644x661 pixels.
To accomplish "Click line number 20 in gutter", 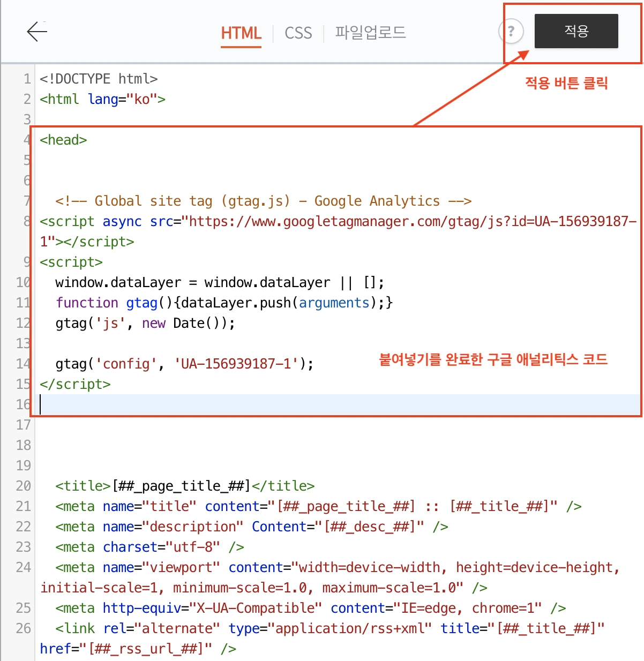I will point(24,486).
